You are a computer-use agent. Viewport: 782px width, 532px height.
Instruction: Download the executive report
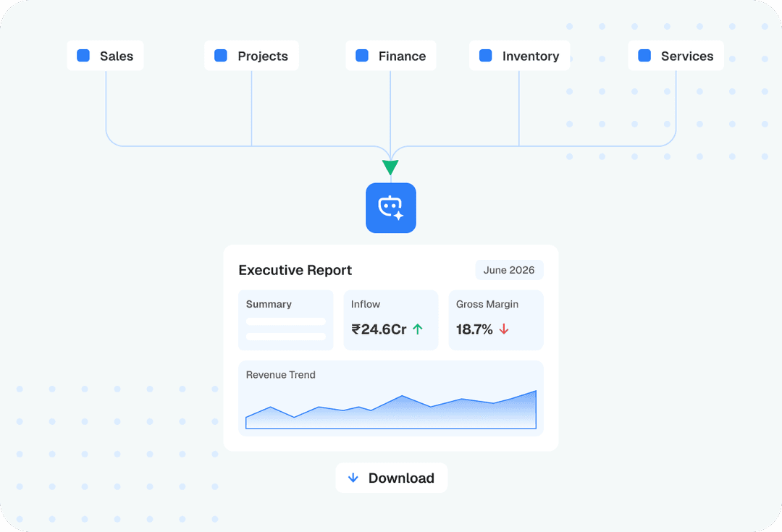(392, 478)
